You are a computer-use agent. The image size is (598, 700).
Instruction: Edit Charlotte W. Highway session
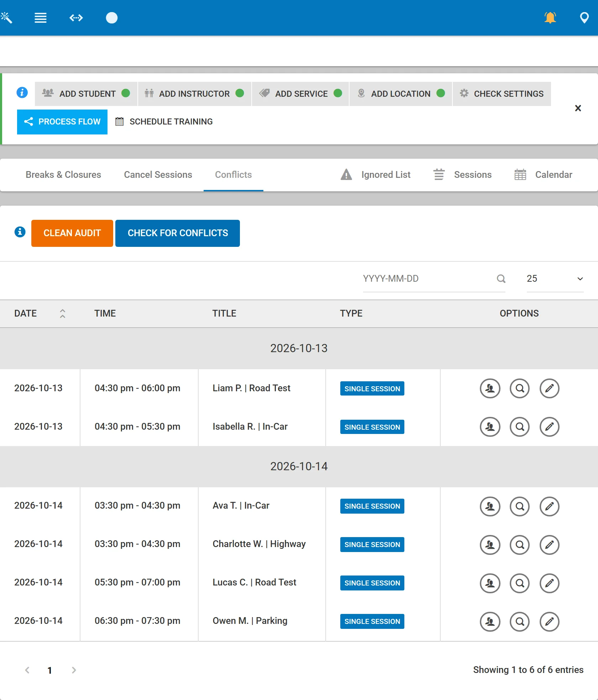coord(550,545)
